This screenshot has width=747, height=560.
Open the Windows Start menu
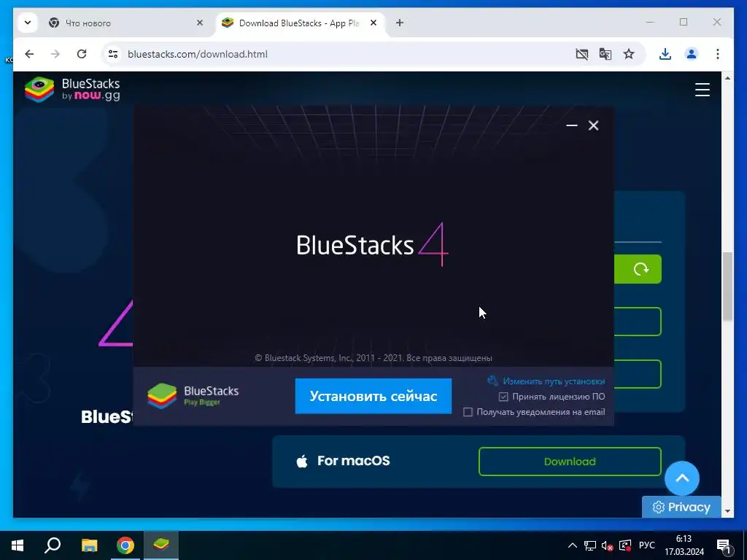point(18,545)
